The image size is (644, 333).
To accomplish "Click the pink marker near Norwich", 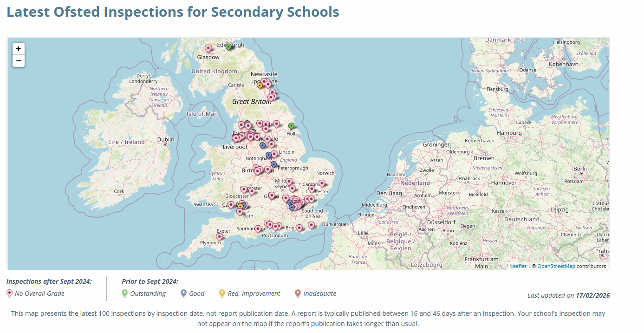I will (x=322, y=184).
